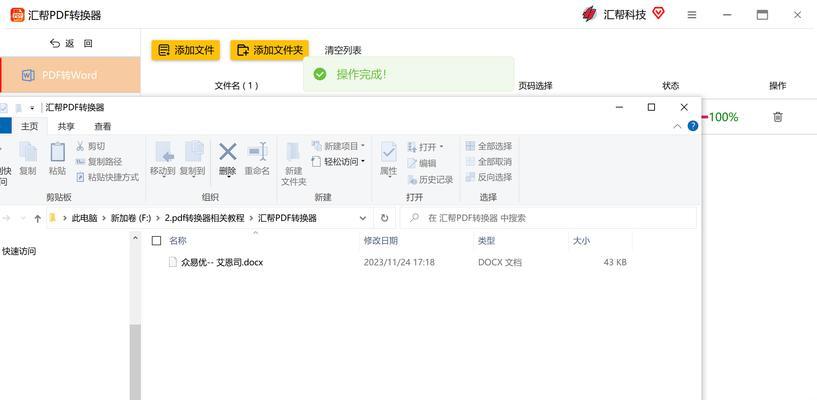The width and height of the screenshot is (817, 400).
Task: Click 复制 in the Explorer ribbon
Action: tap(28, 158)
